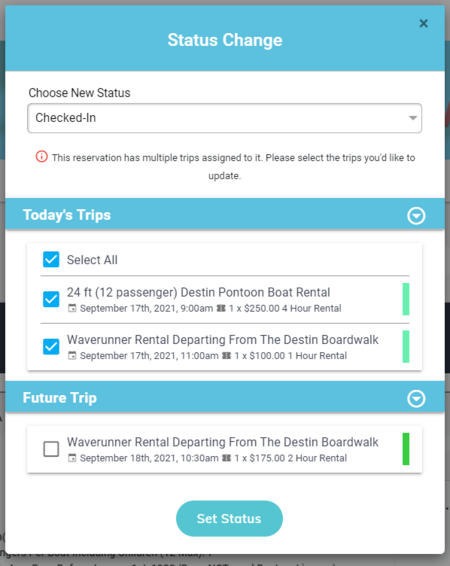Click the red info alert icon
The image size is (450, 566).
[41, 157]
